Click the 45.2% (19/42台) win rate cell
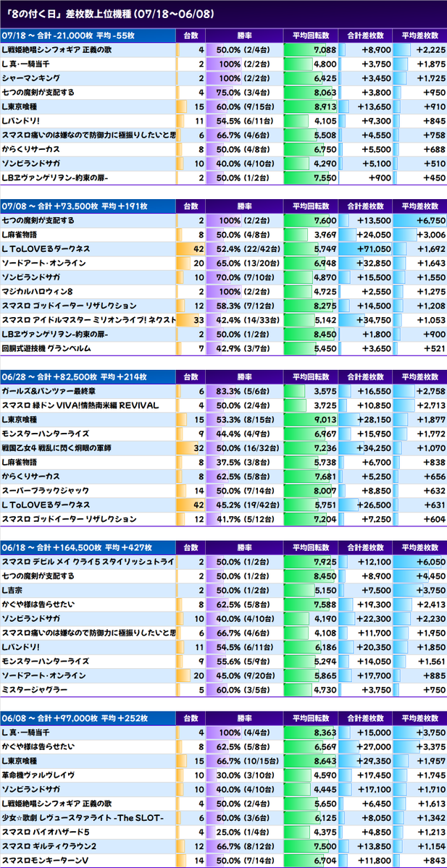This screenshot has width=447, height=868. click(245, 505)
